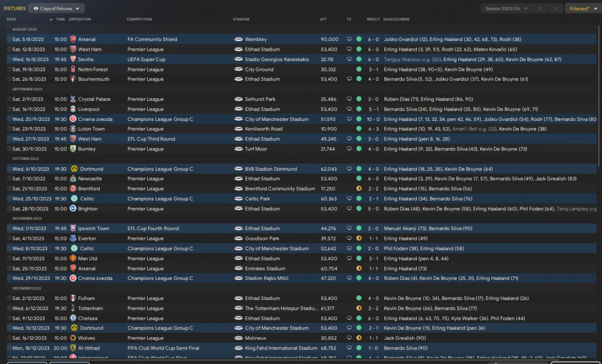The height and width of the screenshot is (364, 602).
Task: Click the Al-Ittihad club badge
Action: point(73,348)
